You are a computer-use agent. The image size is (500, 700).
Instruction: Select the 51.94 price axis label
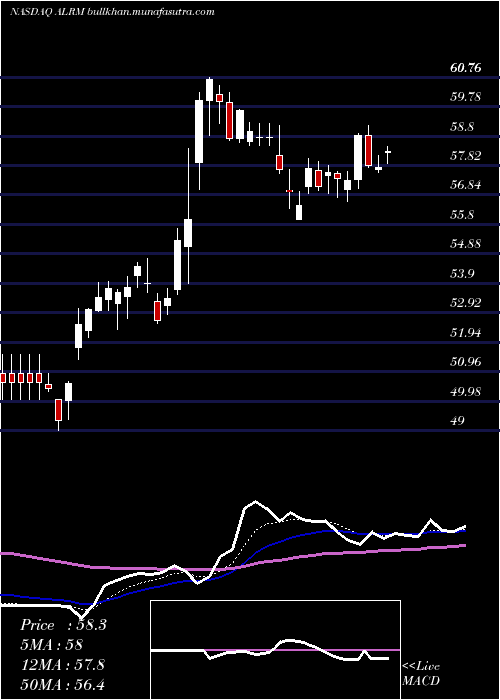click(x=466, y=333)
